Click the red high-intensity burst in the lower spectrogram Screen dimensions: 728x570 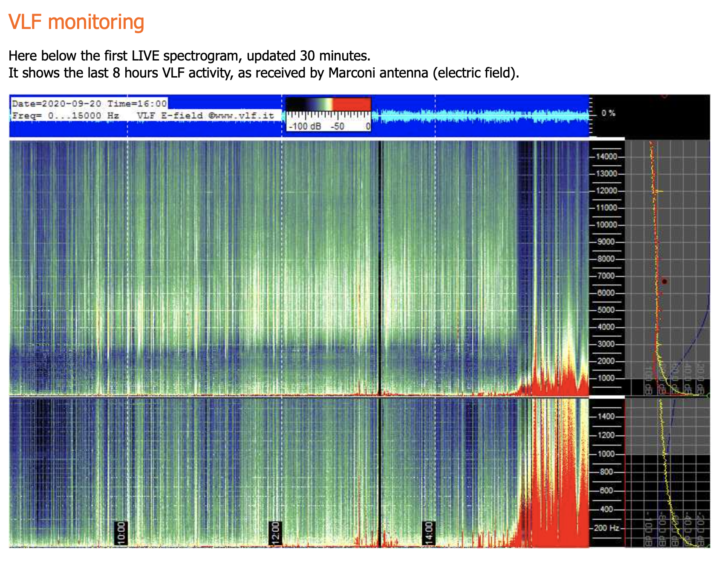[x=555, y=490]
